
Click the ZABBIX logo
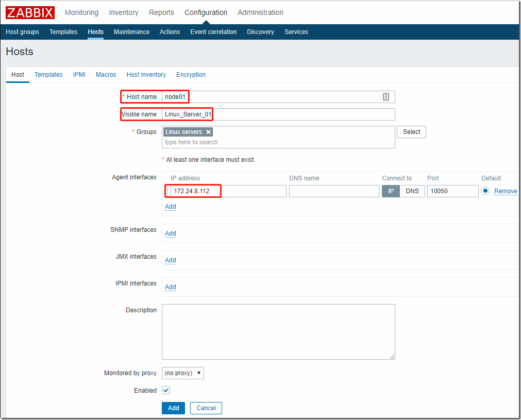[30, 12]
